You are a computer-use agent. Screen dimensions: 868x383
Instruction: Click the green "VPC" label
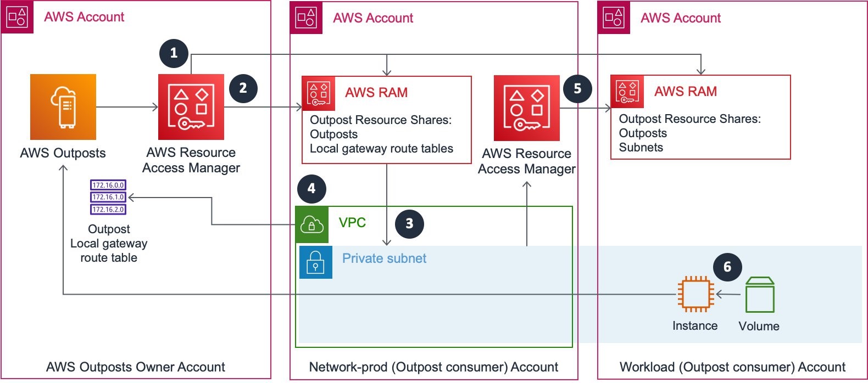click(352, 223)
